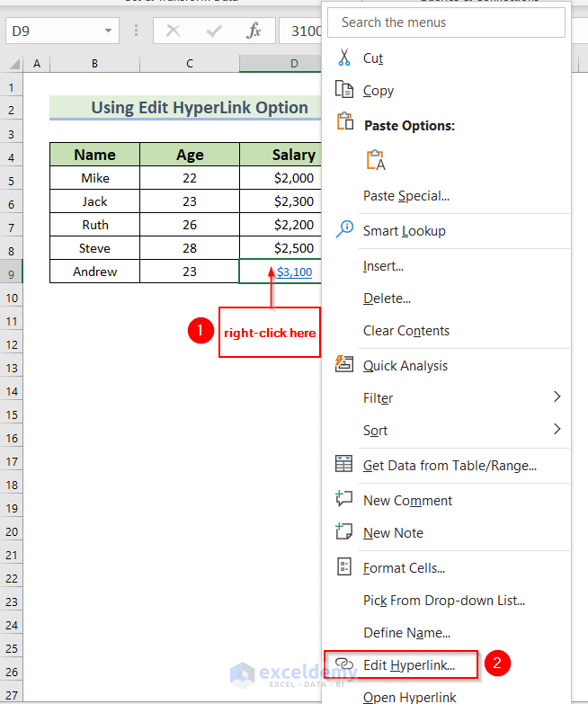The image size is (588, 704).
Task: Open Format Cells... menu entry
Action: (447, 567)
